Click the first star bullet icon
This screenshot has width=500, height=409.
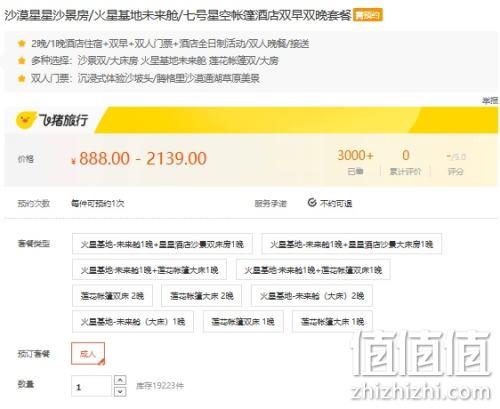point(22,43)
